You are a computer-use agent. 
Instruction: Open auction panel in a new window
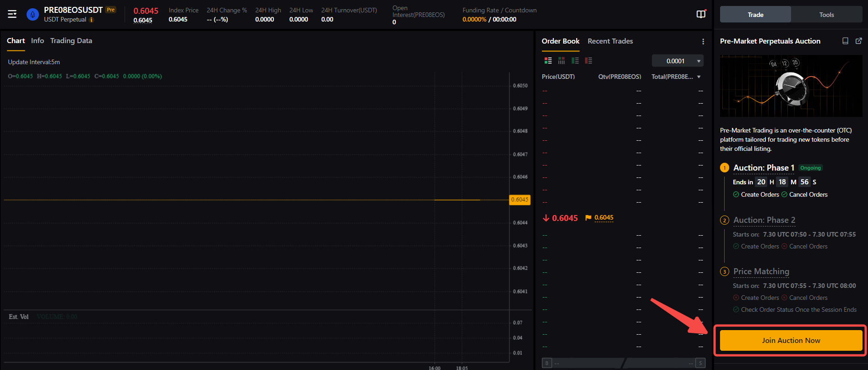tap(858, 41)
